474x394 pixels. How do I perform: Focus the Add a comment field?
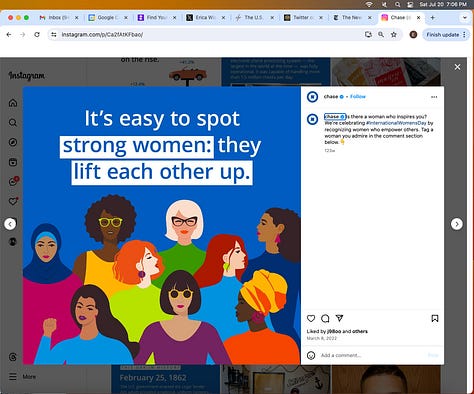[372, 355]
